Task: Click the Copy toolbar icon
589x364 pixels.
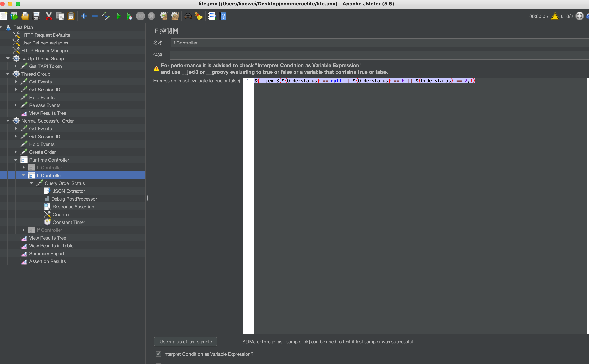Action: coord(60,16)
